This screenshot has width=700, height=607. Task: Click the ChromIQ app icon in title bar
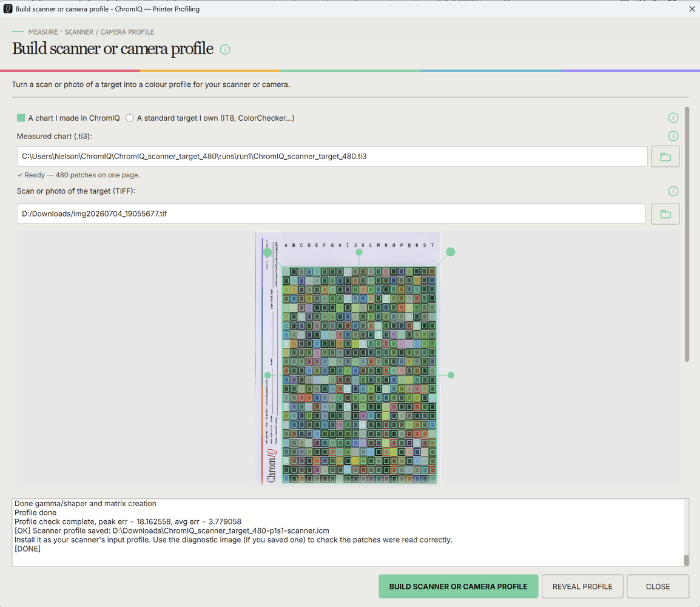[8, 9]
